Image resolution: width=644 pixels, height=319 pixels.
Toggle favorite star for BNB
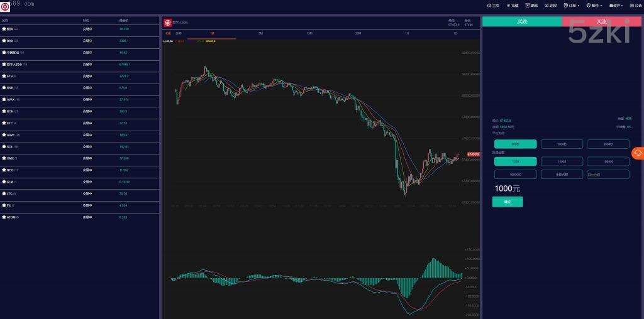pos(4,88)
